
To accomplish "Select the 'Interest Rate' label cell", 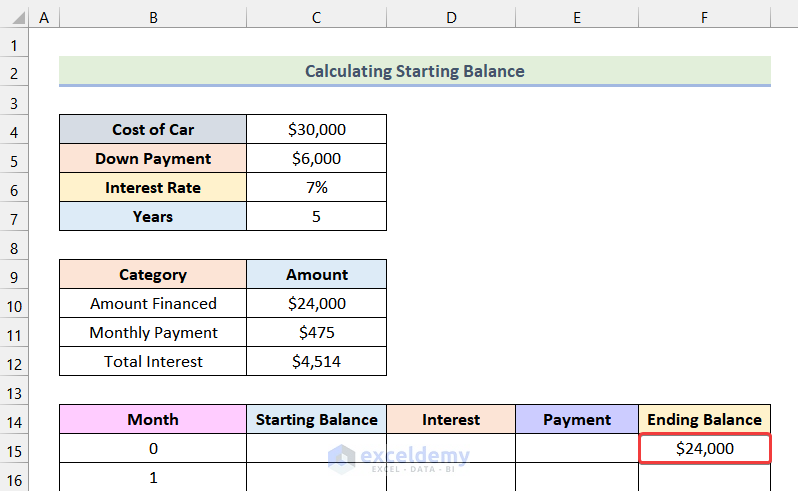I will click(x=153, y=187).
